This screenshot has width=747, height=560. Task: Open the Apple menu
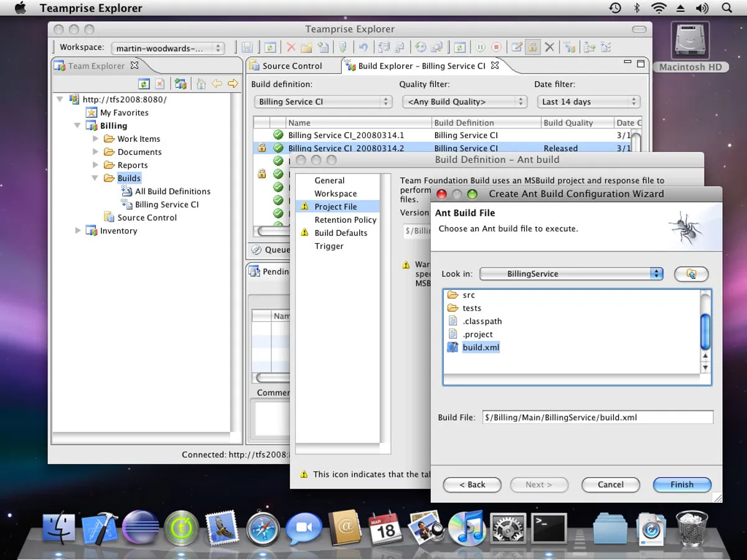coord(19,8)
